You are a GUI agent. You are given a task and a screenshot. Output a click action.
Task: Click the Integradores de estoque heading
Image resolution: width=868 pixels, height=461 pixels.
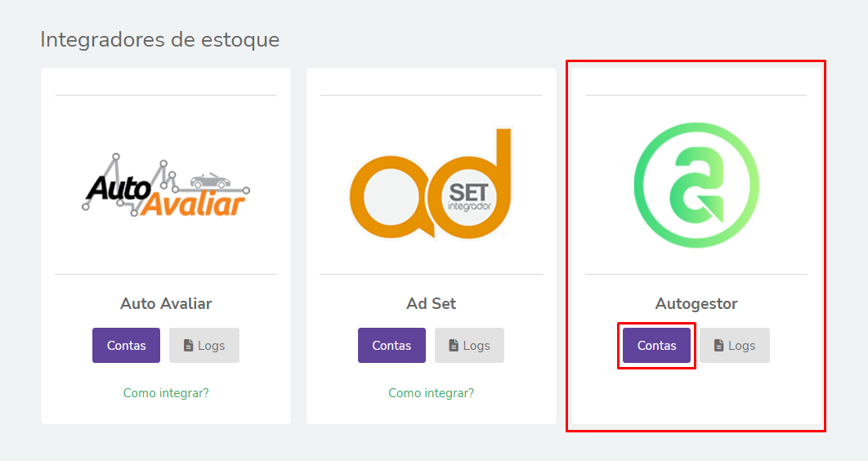(160, 40)
